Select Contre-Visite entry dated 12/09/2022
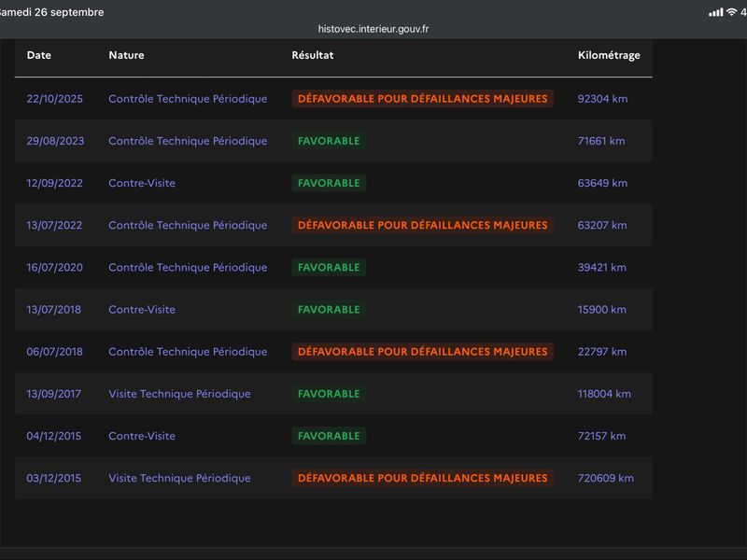 (x=142, y=183)
